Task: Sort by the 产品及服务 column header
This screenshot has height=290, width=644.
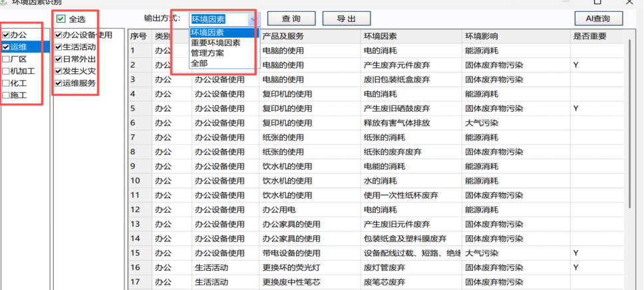Action: [310, 36]
